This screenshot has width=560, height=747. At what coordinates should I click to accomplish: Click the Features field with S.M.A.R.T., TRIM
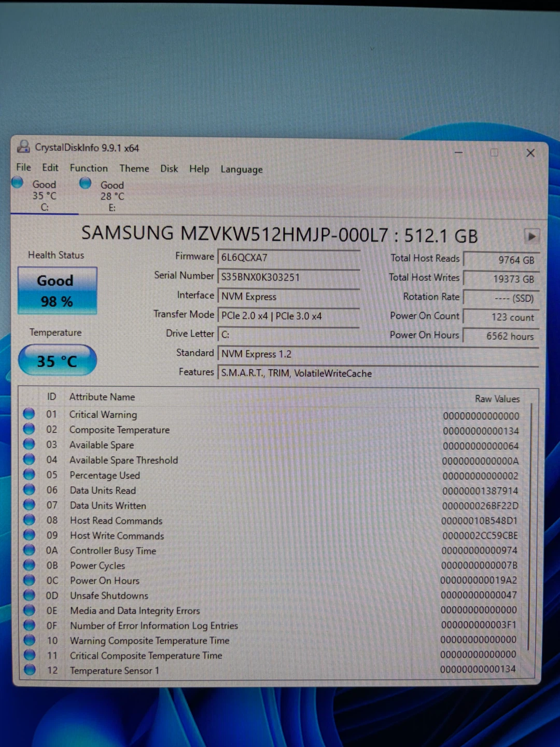pyautogui.click(x=379, y=373)
